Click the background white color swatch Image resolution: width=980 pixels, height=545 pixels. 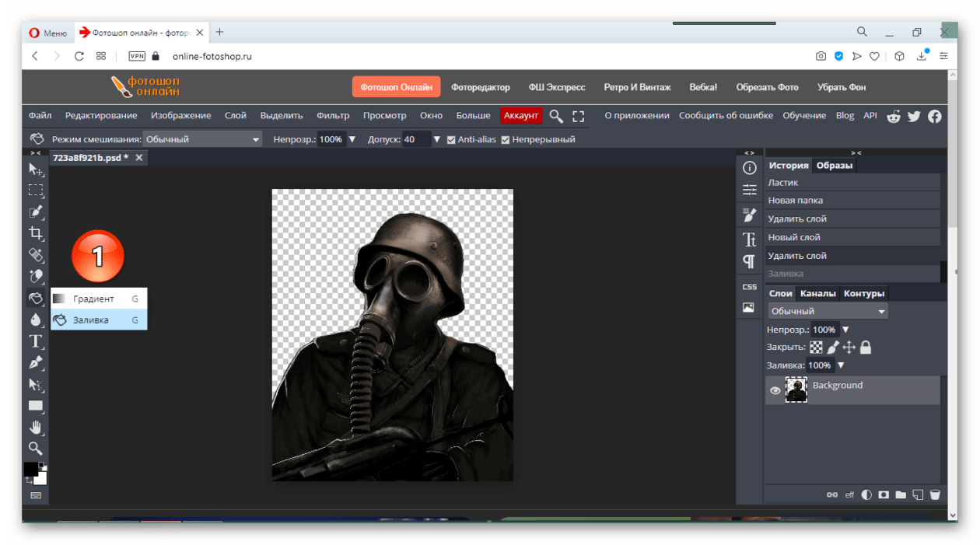tap(41, 478)
